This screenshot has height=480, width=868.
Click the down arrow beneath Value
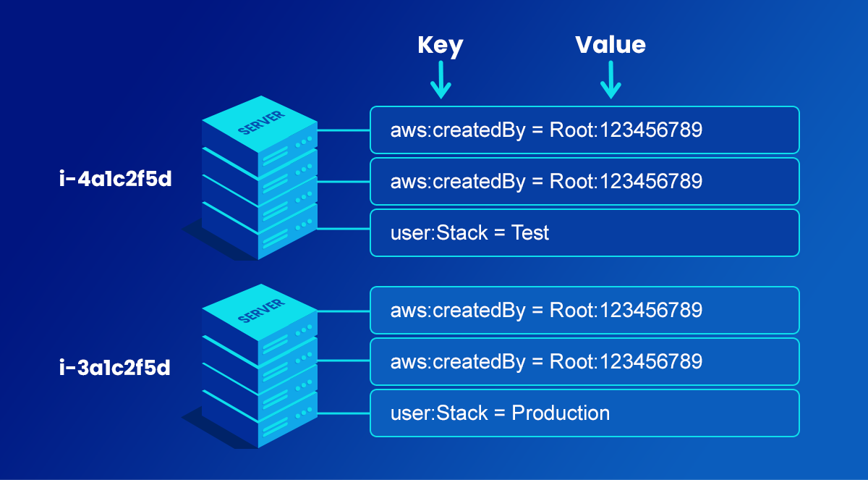tap(611, 80)
